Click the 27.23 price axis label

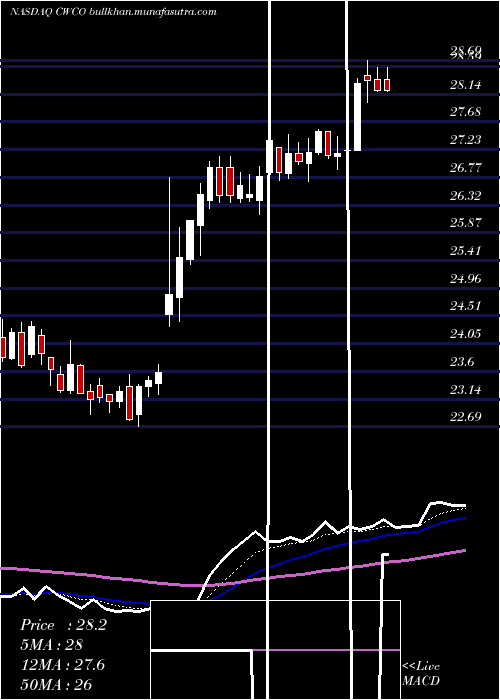click(x=465, y=140)
